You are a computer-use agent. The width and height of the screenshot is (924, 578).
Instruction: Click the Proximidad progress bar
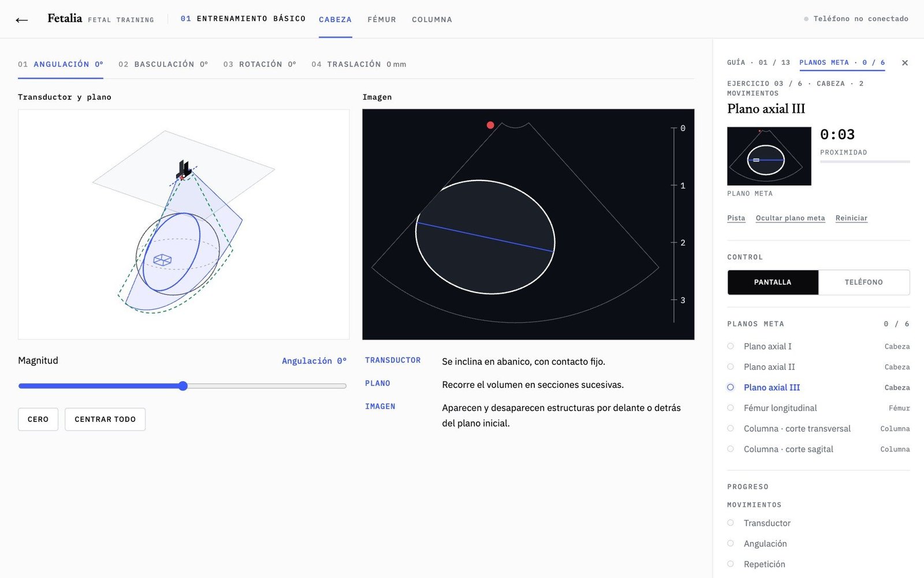tap(865, 162)
